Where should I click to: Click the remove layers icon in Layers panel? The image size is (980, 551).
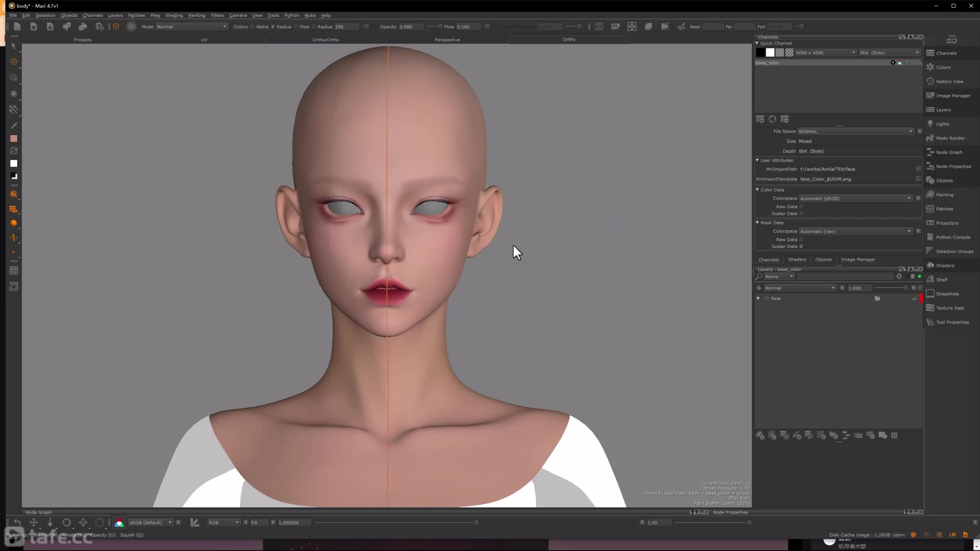pyautogui.click(x=870, y=435)
